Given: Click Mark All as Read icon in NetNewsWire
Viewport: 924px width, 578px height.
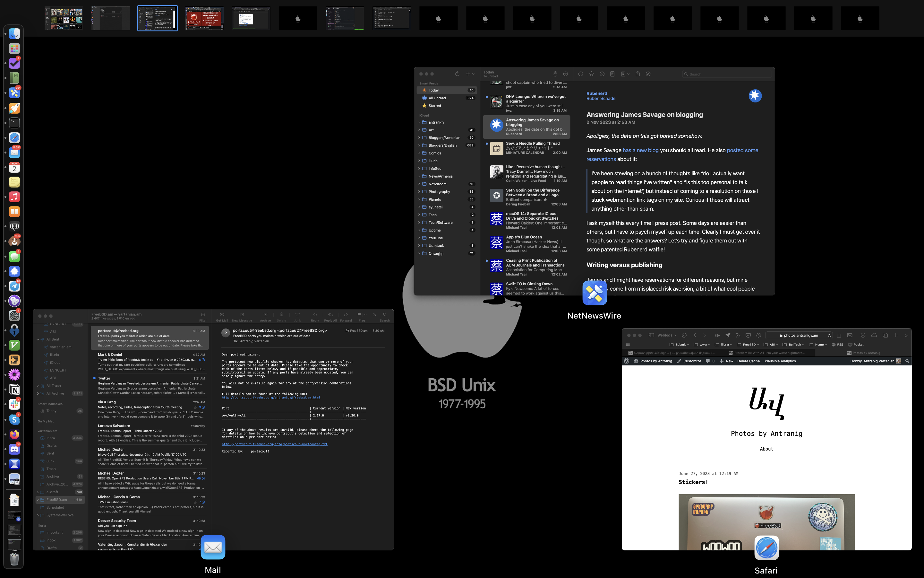Looking at the screenshot, I should 555,74.
